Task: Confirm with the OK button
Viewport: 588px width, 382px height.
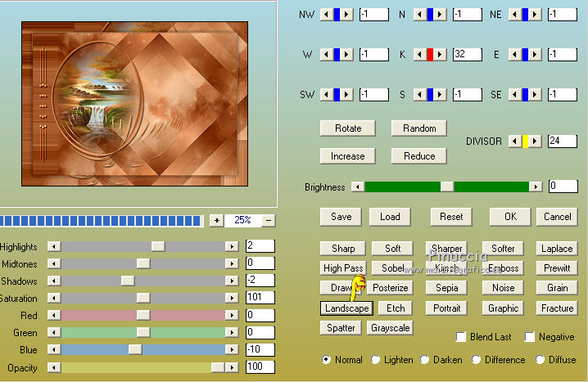Action: [x=510, y=217]
